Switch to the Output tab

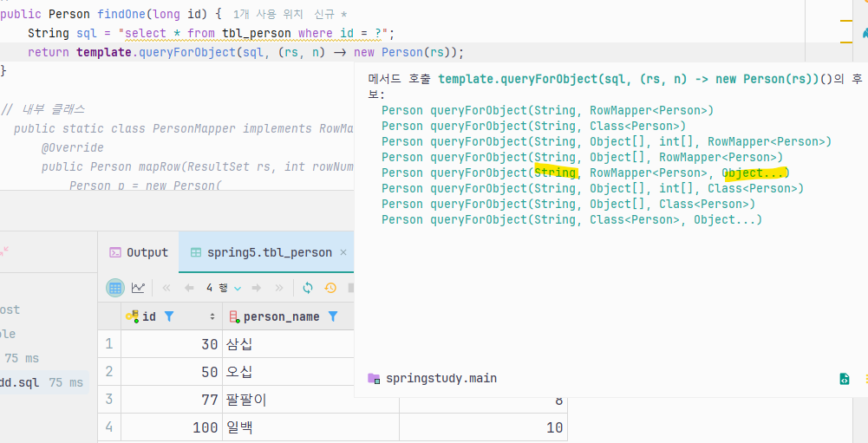[x=139, y=252]
